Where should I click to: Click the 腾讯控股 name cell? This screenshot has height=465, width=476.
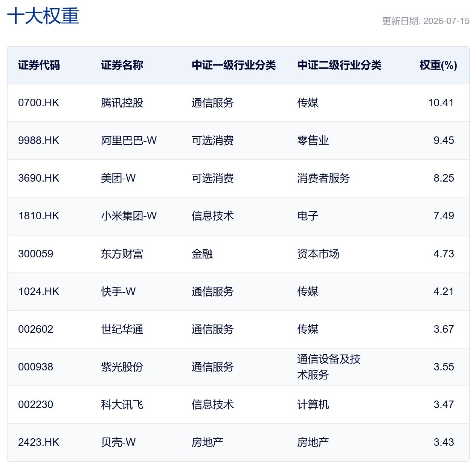(122, 103)
